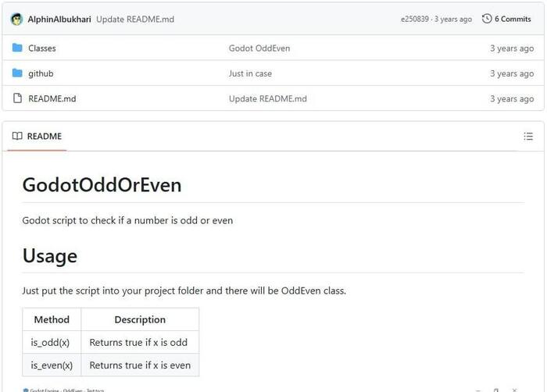Open the github folder
Viewport: 547px width, 392px height.
pyautogui.click(x=41, y=73)
